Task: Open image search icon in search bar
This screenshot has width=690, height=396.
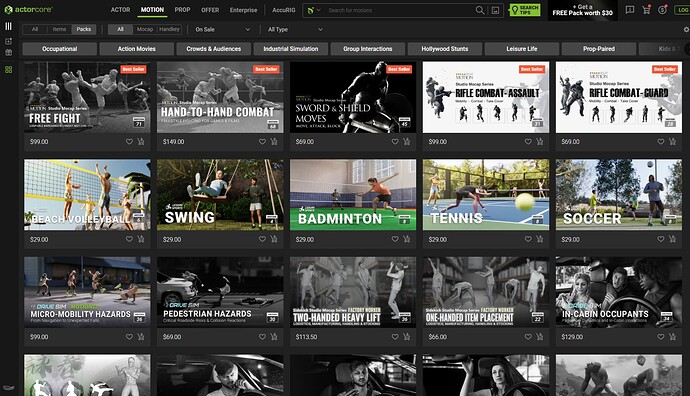Action: [x=495, y=10]
